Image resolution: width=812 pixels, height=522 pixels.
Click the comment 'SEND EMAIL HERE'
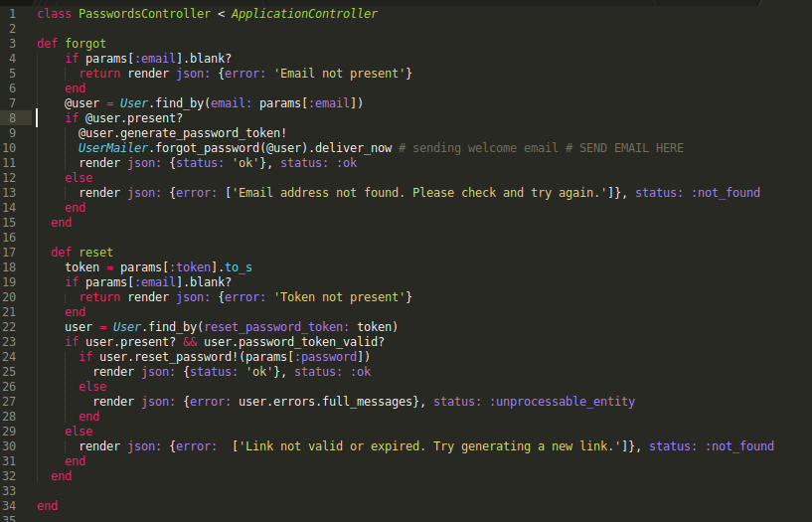(x=631, y=148)
